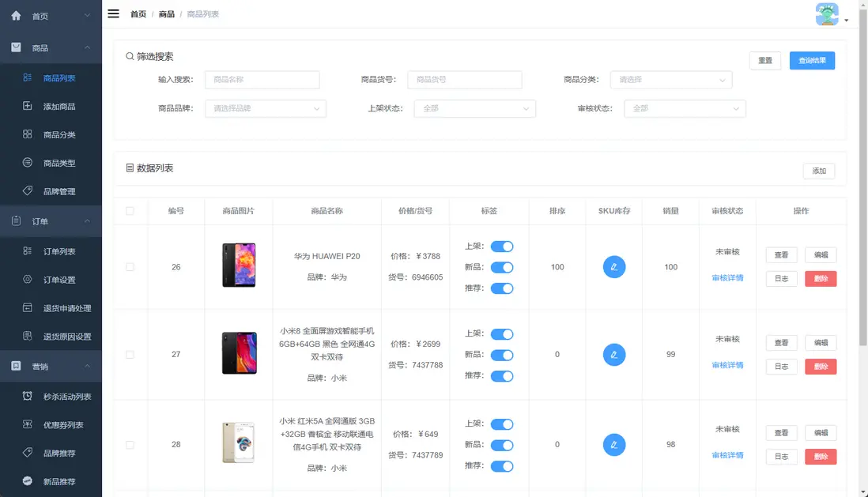Delete product 26 with 删除 button
The width and height of the screenshot is (868, 497).
[821, 278]
